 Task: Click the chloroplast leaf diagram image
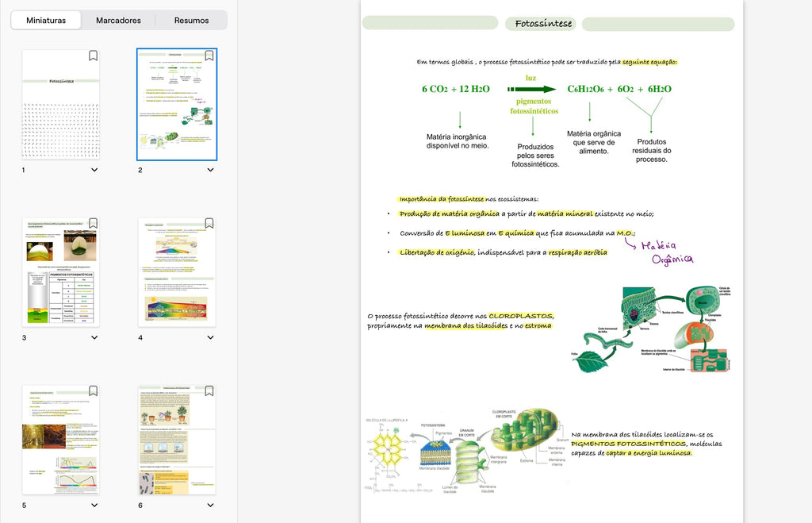(x=650, y=329)
